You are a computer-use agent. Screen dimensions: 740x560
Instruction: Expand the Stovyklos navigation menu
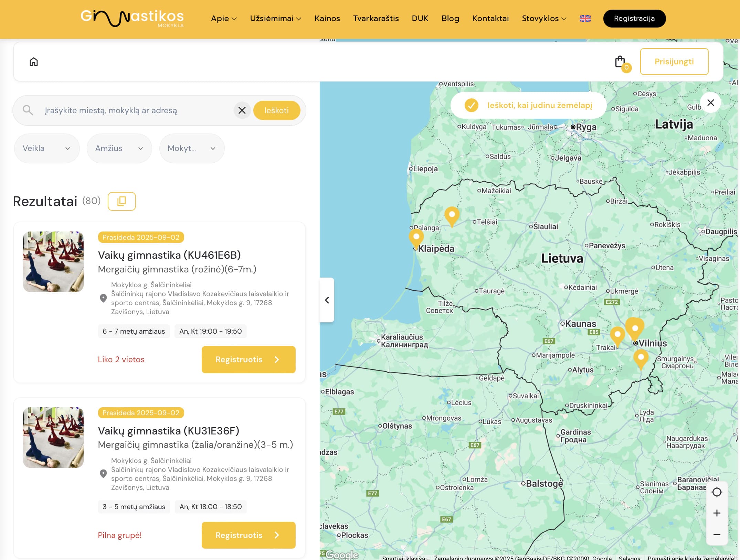(544, 19)
